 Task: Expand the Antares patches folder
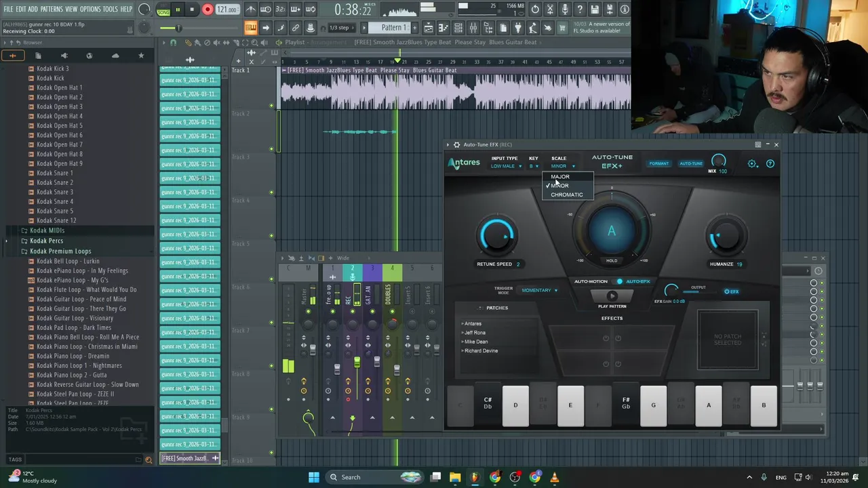[x=472, y=323]
